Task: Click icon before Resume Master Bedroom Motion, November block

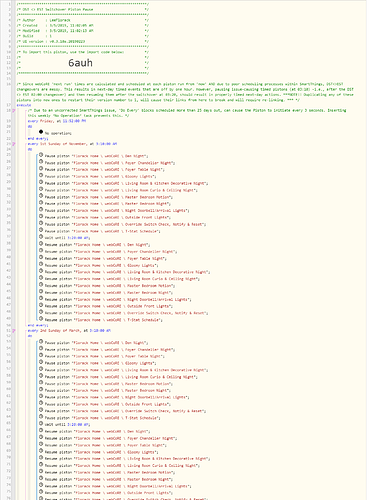Action: point(41,285)
